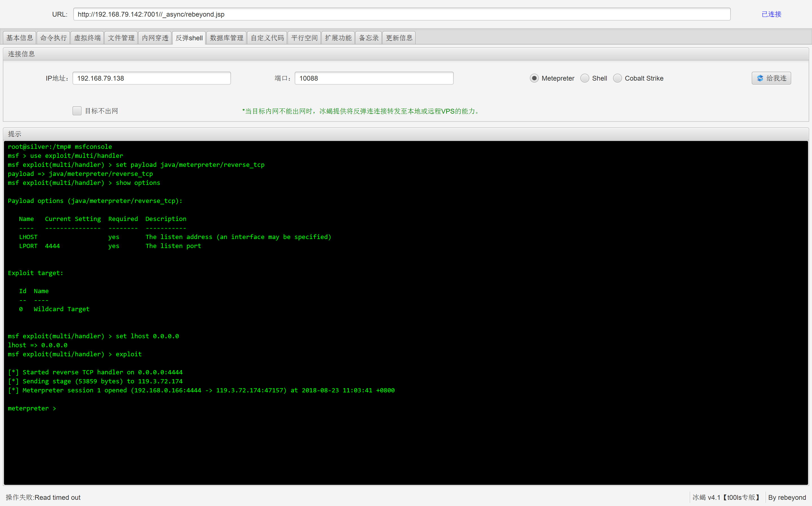Switch to 自定义代码 tab
Viewport: 812px width, 506px height.
click(x=267, y=38)
